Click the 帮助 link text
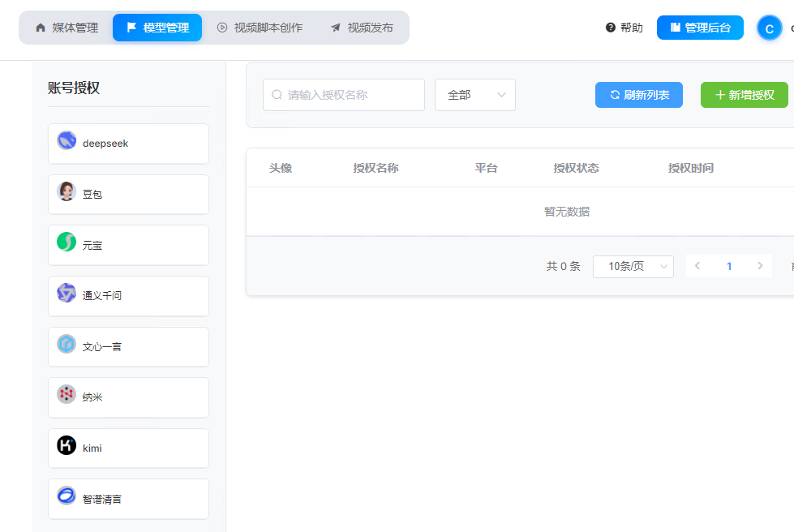794x532 pixels. click(x=632, y=28)
